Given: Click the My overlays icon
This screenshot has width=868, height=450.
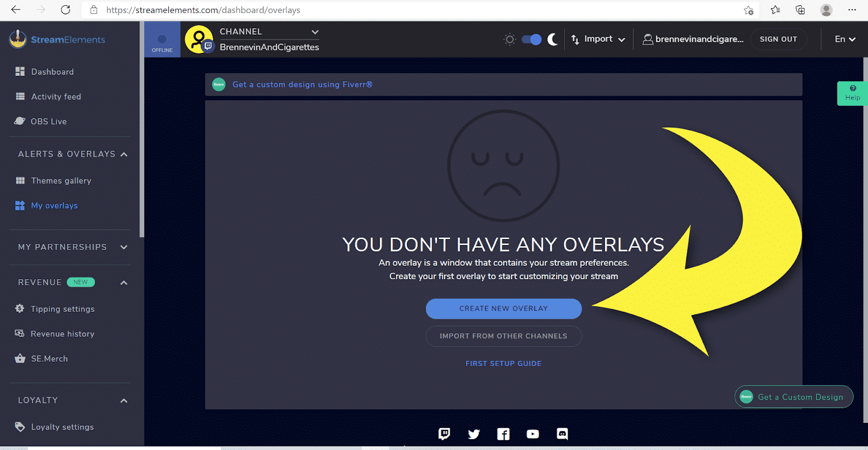Looking at the screenshot, I should click(20, 205).
